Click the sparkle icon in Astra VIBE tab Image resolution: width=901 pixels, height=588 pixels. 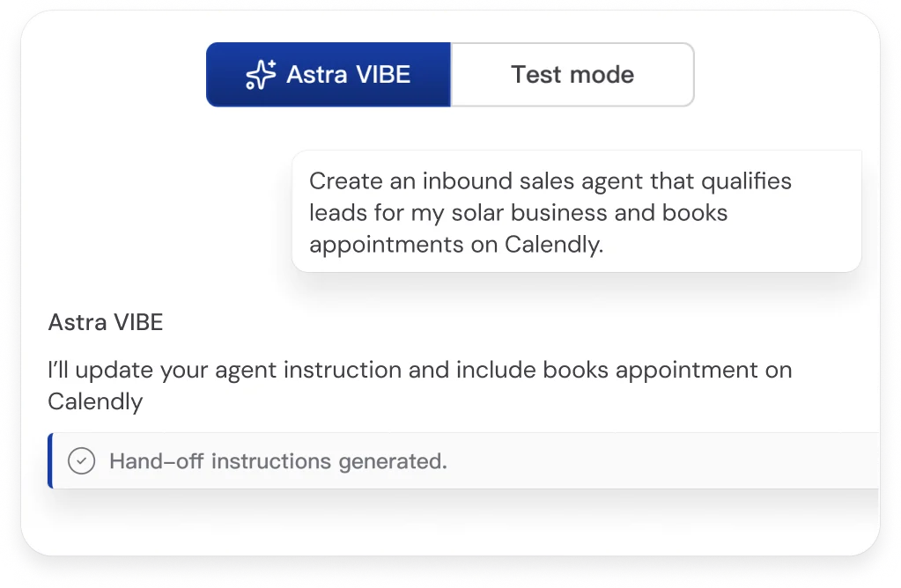261,75
